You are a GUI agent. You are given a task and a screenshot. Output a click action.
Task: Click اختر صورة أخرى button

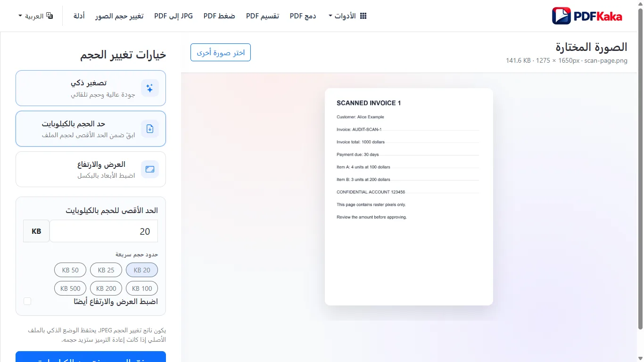221,52
